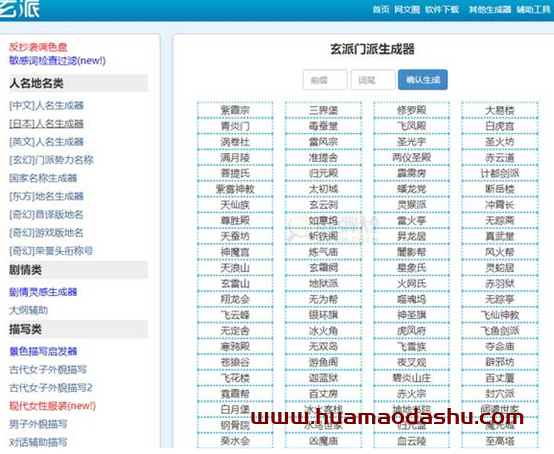
Task: Open the 其他生成器 navigation menu
Action: point(490,10)
